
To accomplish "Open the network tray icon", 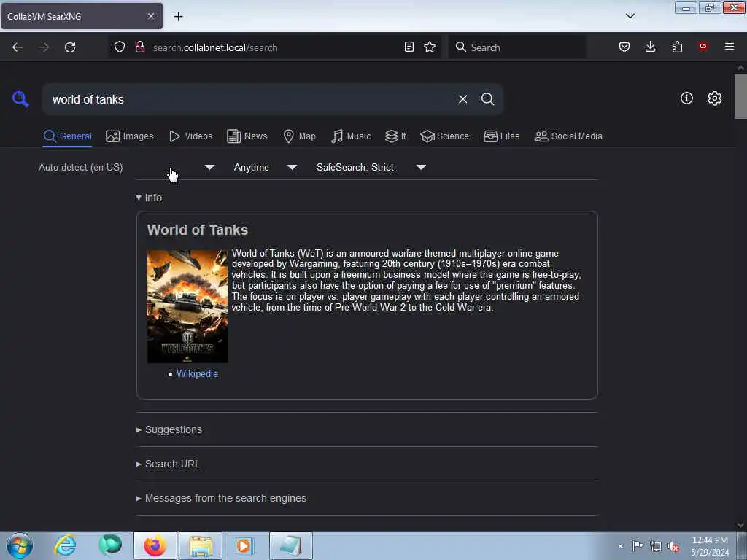I will click(656, 546).
